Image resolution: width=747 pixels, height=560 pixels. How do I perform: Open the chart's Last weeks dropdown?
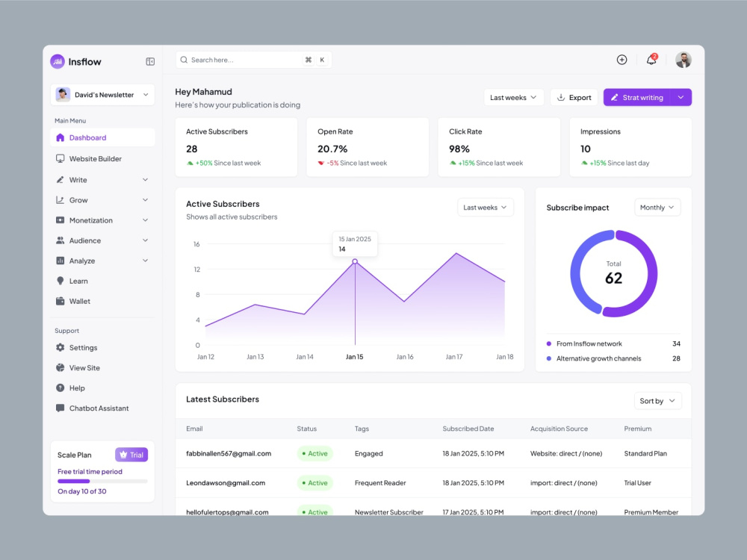tap(486, 208)
